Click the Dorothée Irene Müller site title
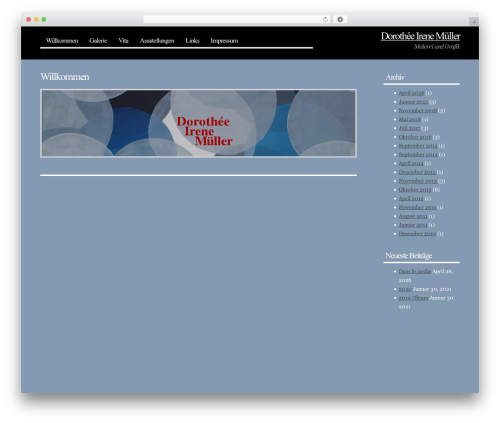This screenshot has width=500, height=423. [x=421, y=36]
